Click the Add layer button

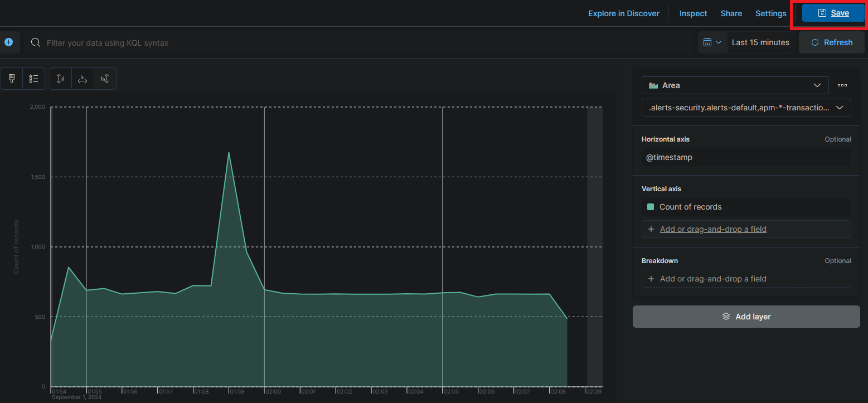click(x=746, y=317)
